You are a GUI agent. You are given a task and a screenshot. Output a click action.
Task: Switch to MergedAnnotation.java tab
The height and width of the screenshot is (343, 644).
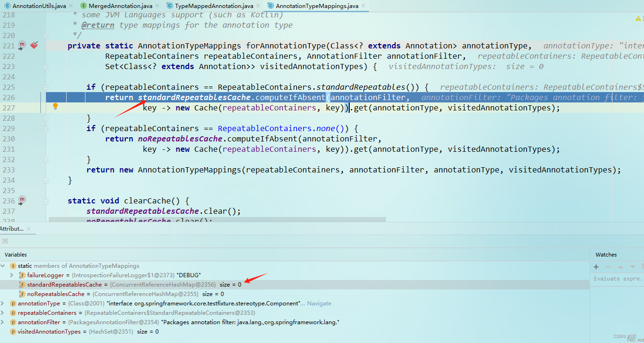pos(120,6)
